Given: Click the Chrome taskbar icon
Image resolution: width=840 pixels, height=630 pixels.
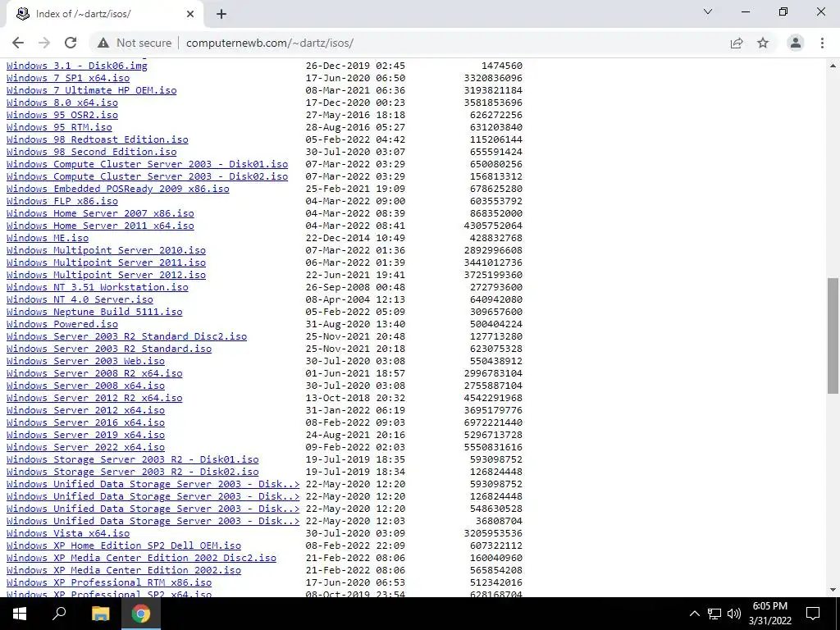Looking at the screenshot, I should point(141,614).
